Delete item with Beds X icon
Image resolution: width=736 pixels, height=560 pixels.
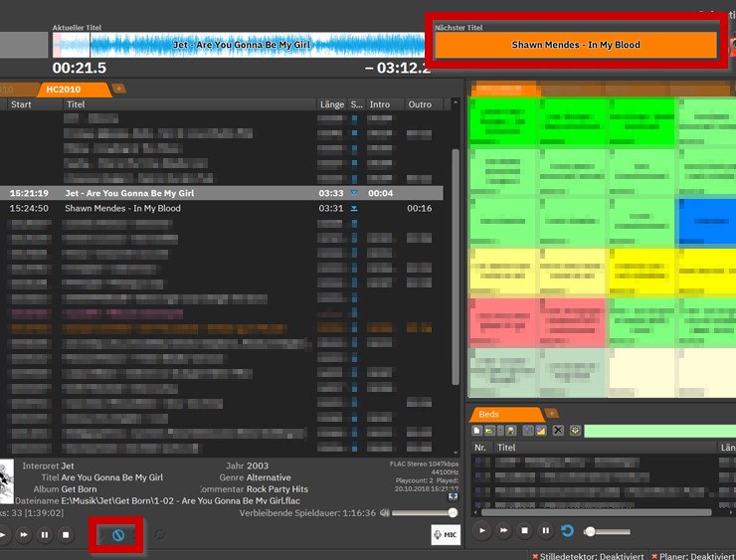pyautogui.click(x=558, y=431)
